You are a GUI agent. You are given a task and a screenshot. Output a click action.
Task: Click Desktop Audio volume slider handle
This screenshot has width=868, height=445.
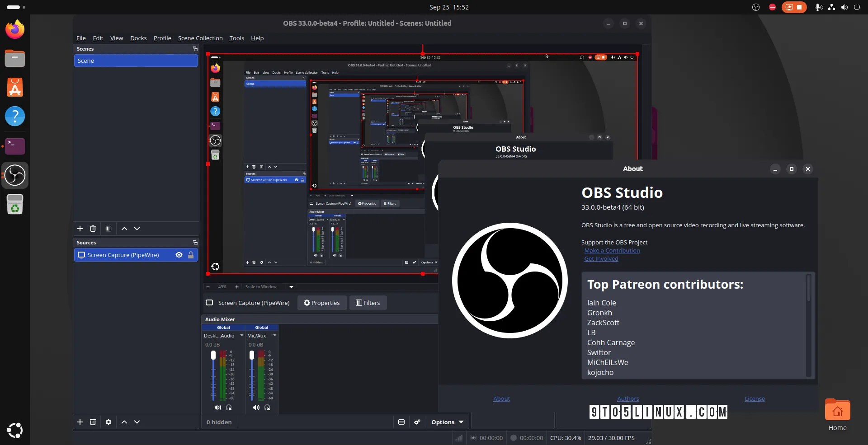coord(213,356)
